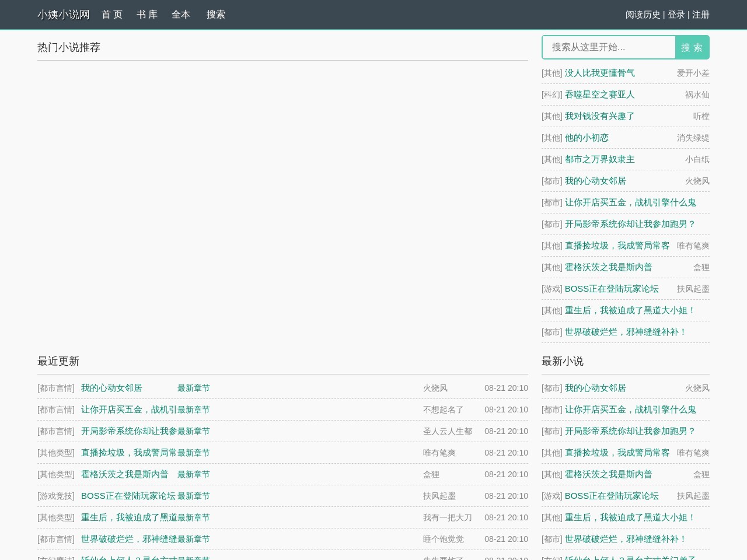
Task: Open BOSS正在登陆玩家论坛 in 最新小说 list
Action: click(x=611, y=496)
